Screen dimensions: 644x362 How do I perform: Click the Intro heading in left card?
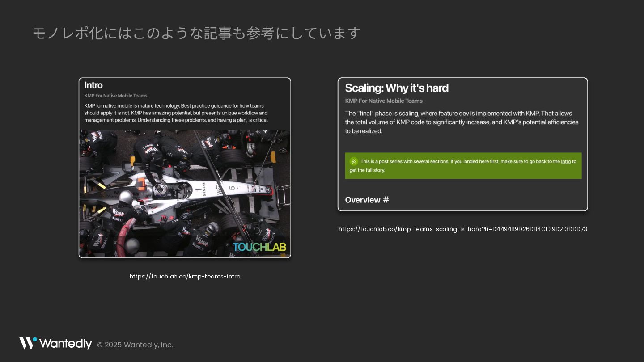[93, 85]
